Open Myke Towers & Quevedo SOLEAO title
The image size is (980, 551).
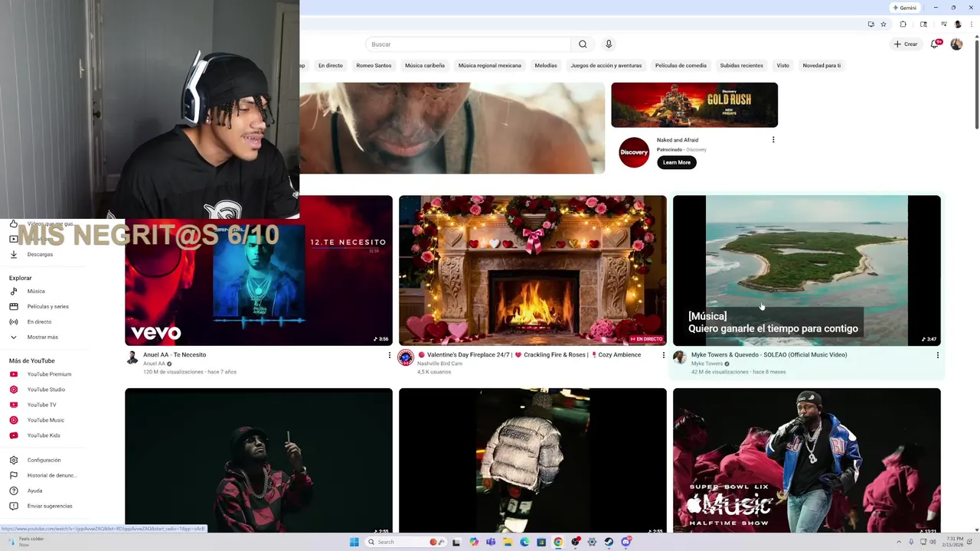click(x=769, y=355)
